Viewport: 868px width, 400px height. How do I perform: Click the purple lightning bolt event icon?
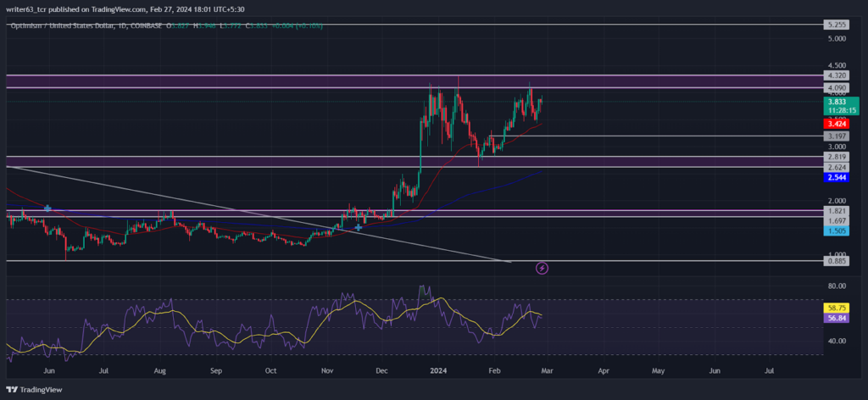(x=542, y=269)
